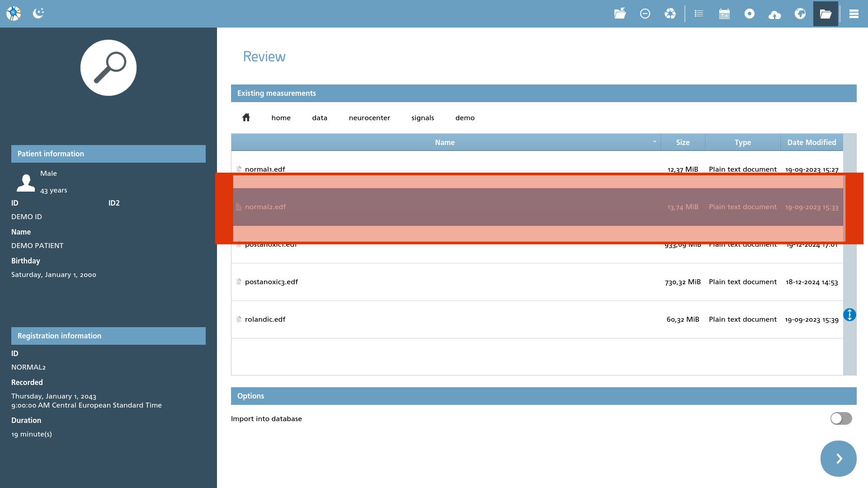The image size is (868, 488).
Task: Open the list view icon
Action: tap(699, 14)
